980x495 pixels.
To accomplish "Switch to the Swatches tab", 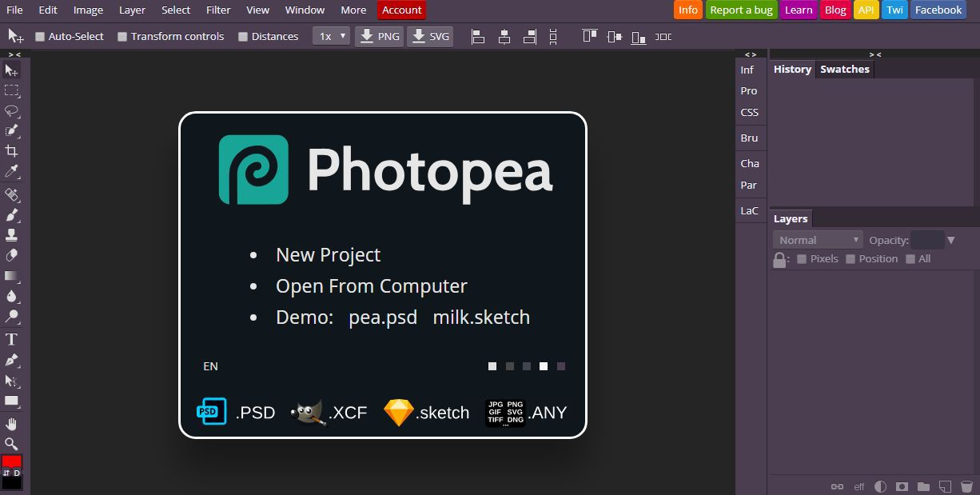I will pyautogui.click(x=845, y=70).
